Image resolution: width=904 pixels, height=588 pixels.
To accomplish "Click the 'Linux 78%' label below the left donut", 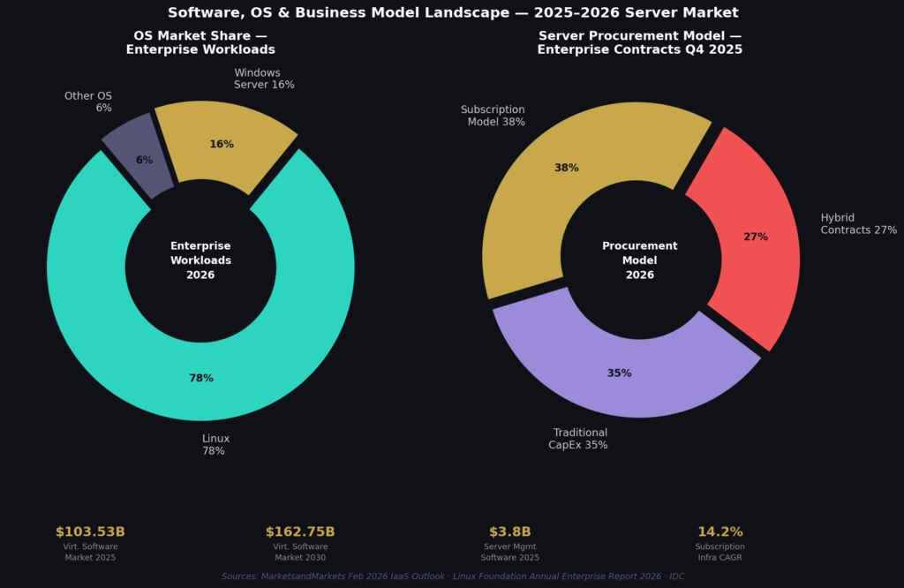I will [215, 444].
